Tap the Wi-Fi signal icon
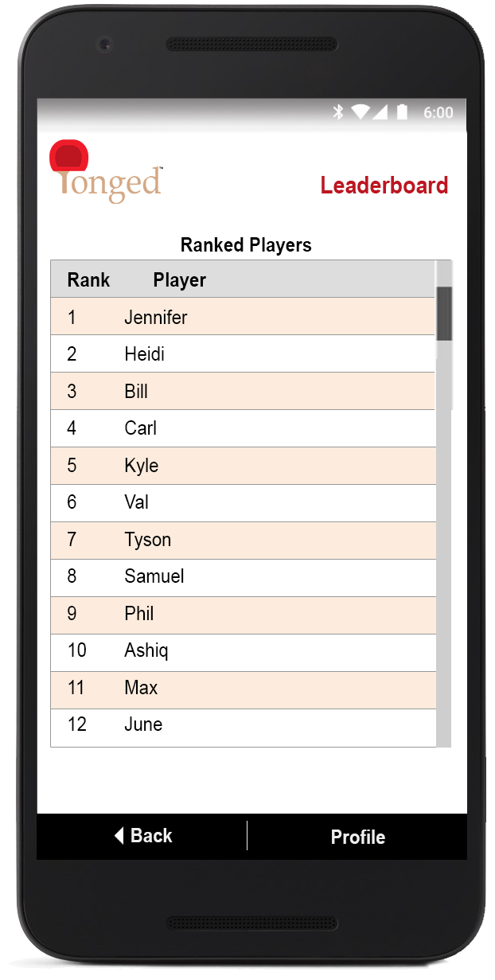The height and width of the screenshot is (980, 495). point(361,112)
